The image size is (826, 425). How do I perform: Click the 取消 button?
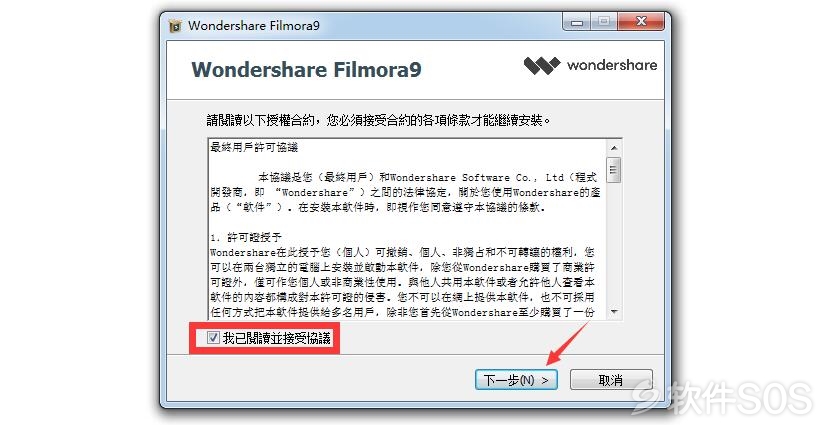(611, 380)
